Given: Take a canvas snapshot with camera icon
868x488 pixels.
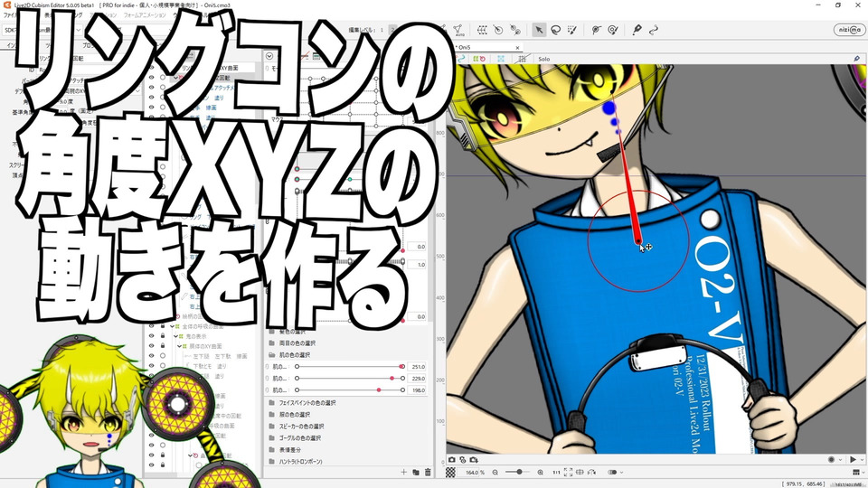Looking at the screenshot, I should (452, 460).
